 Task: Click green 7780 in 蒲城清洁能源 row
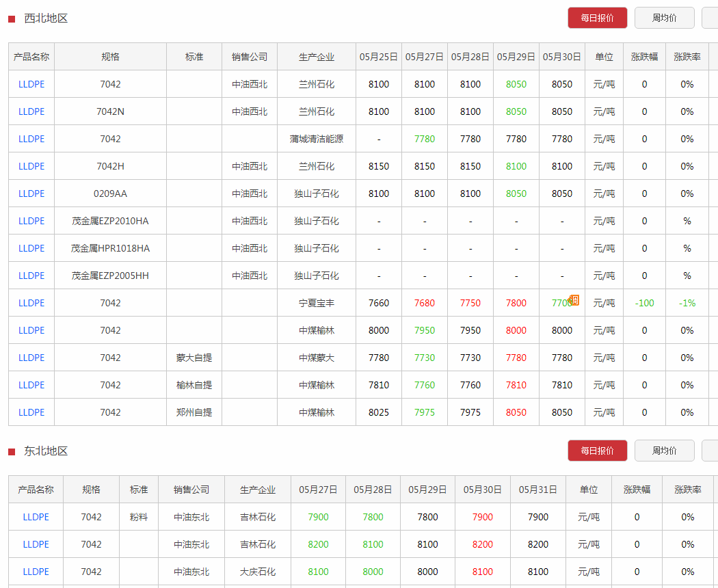(425, 139)
